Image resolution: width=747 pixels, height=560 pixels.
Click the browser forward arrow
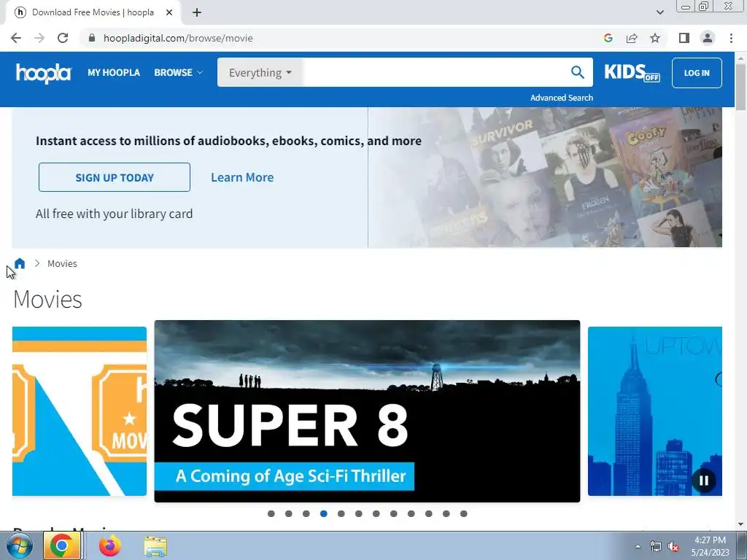39,38
